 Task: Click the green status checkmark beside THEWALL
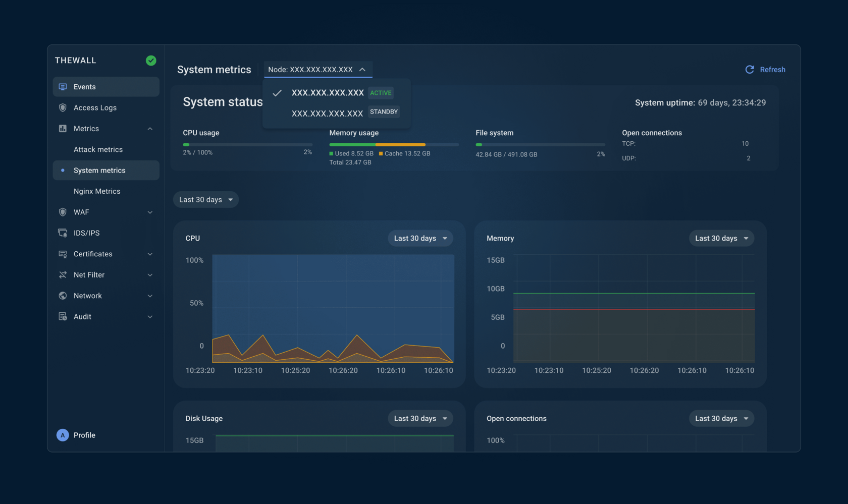tap(151, 61)
